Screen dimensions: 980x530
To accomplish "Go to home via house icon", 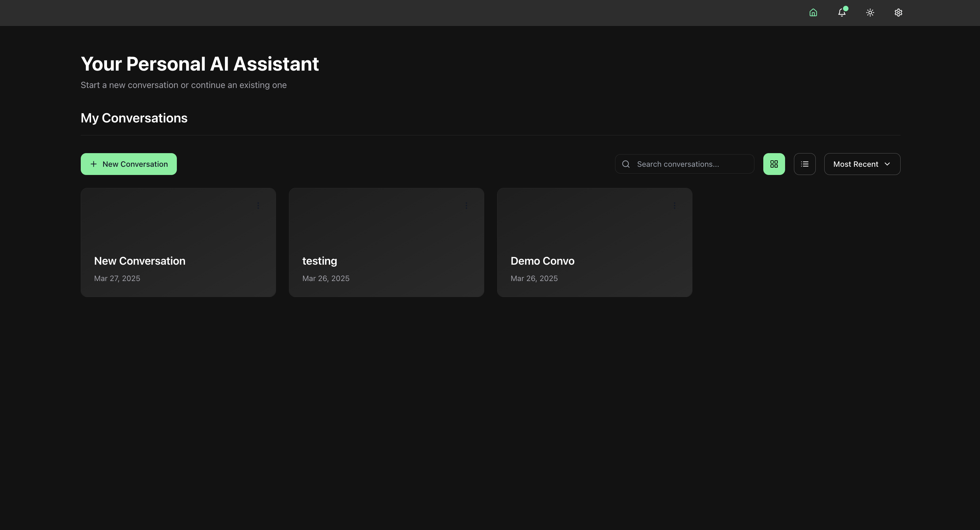I will (813, 13).
